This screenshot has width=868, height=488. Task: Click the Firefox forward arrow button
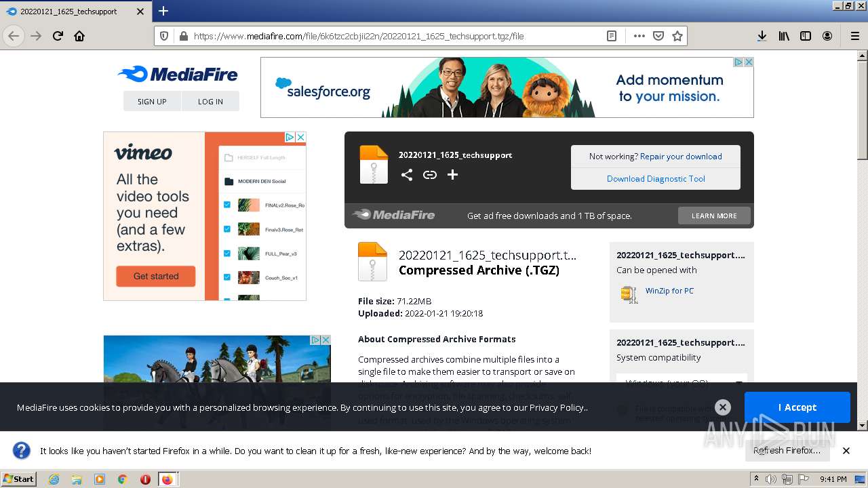(36, 36)
